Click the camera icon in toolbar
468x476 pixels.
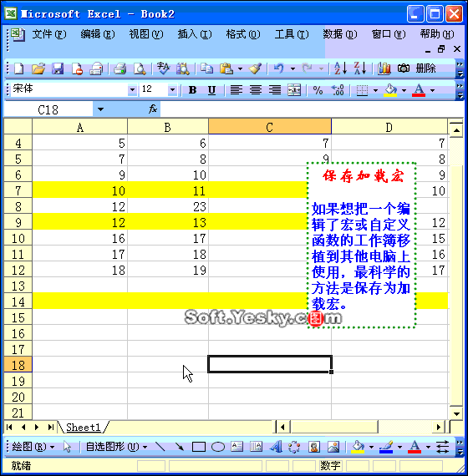point(404,68)
